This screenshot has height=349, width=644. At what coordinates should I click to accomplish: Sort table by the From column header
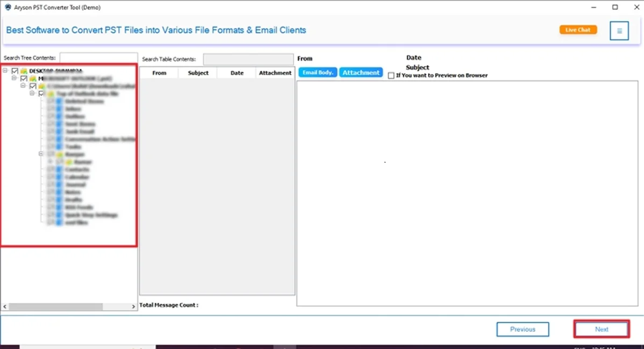coord(159,73)
